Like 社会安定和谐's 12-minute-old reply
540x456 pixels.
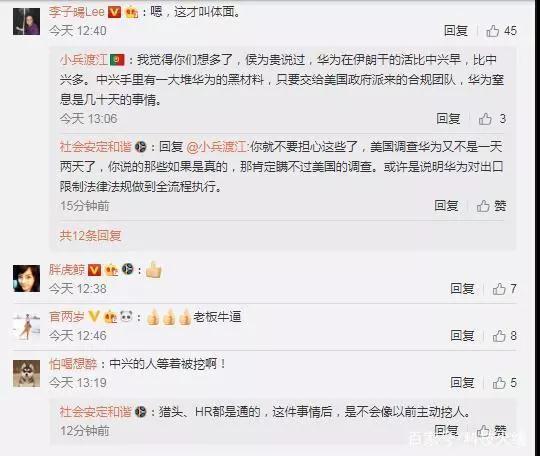tap(491, 431)
